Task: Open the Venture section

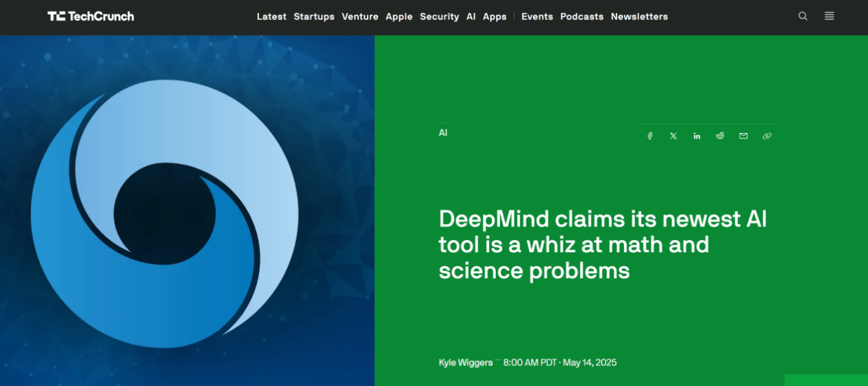Action: point(360,17)
